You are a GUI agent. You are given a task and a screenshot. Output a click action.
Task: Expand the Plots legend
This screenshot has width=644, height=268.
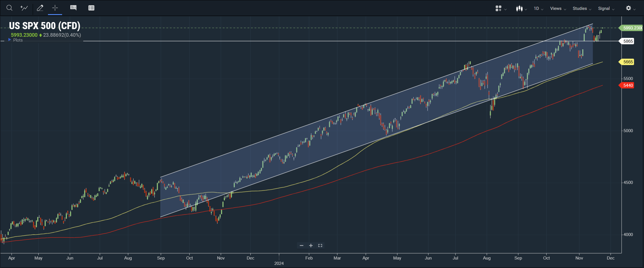click(x=16, y=40)
